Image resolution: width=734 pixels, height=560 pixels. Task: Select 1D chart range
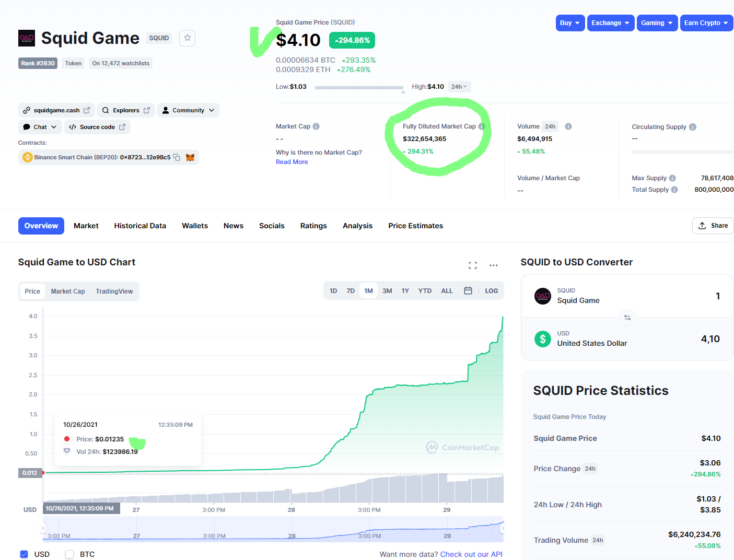333,290
